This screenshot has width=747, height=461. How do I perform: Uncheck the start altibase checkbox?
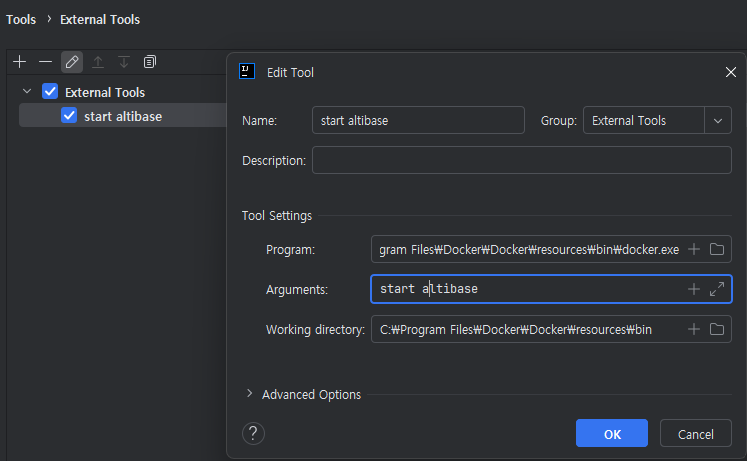point(69,116)
